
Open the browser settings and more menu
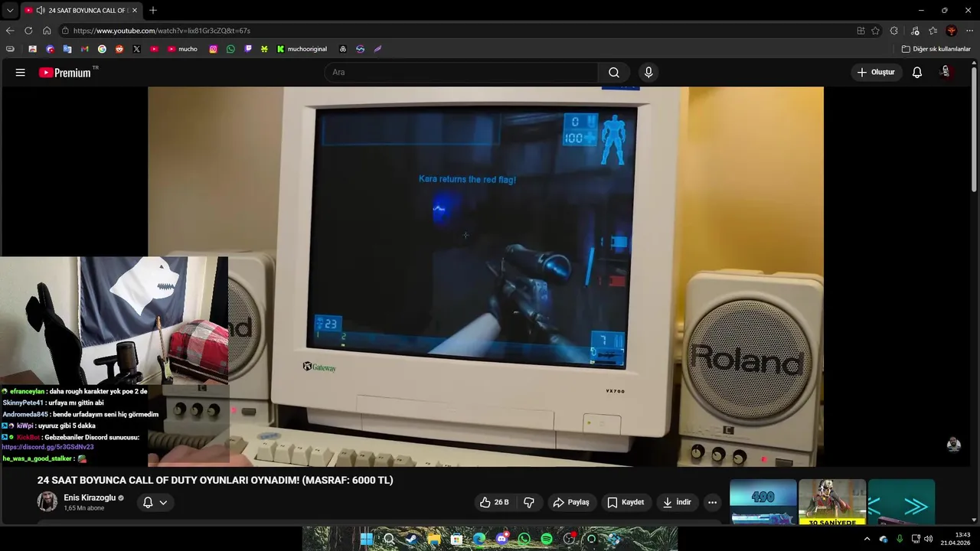[x=970, y=31]
